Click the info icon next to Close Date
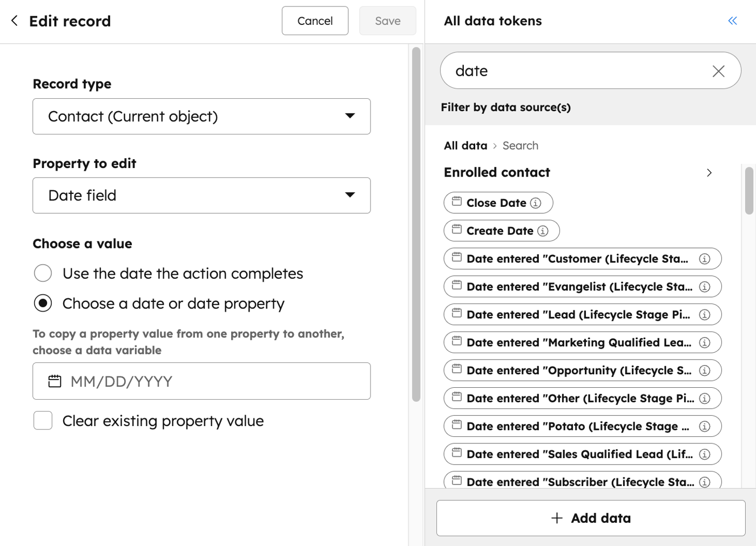756x546 pixels. 535,203
